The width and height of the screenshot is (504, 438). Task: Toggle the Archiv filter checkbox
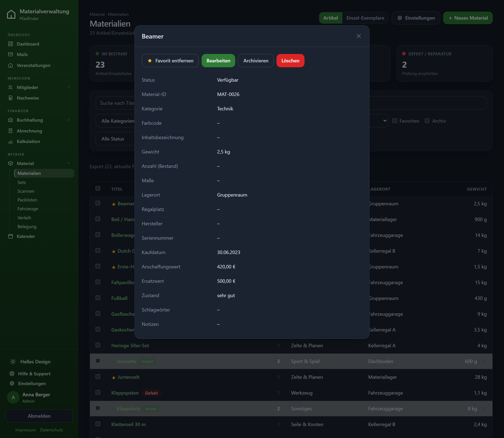pos(427,121)
